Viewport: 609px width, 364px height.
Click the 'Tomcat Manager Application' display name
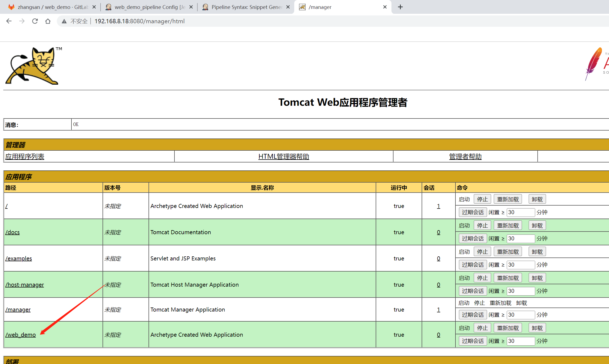click(188, 310)
